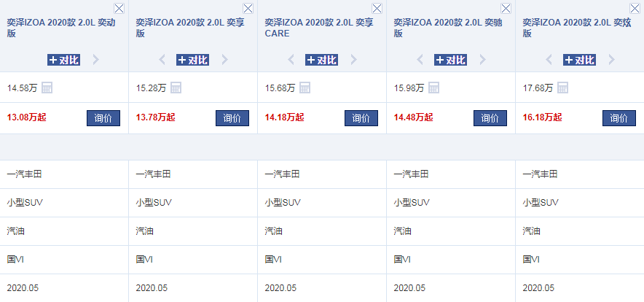This screenshot has height=302, width=644.
Task: Move 奕动版 column right with arrow
Action: pos(95,60)
